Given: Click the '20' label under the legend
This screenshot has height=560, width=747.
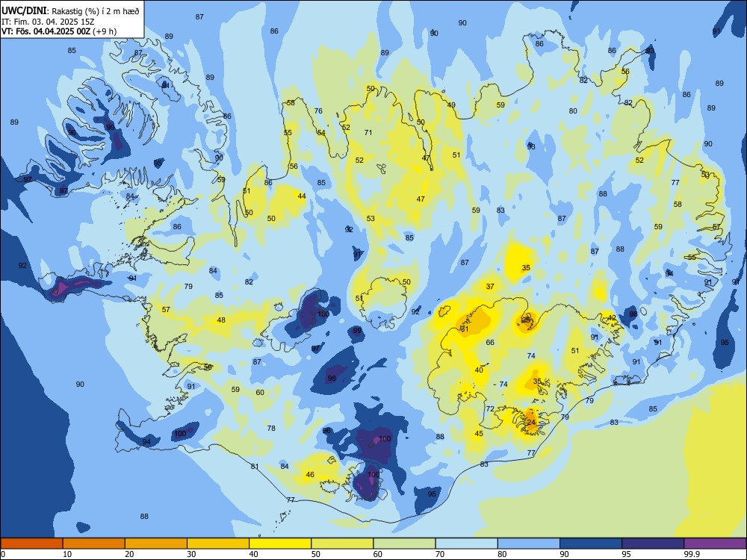Looking at the screenshot, I should point(129,554).
